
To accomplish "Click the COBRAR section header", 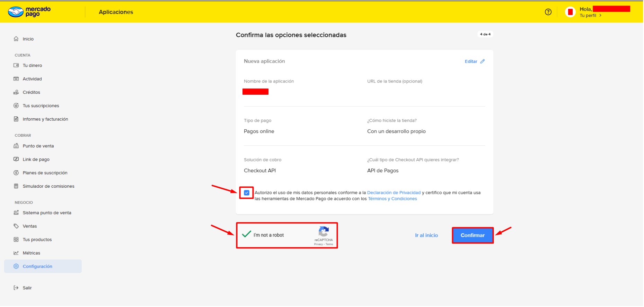I will coord(23,135).
